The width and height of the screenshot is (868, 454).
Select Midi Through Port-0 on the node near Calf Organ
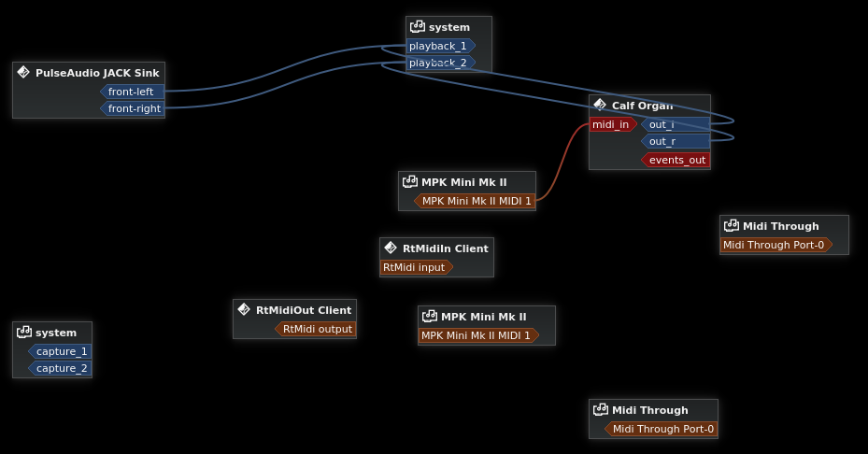pyautogui.click(x=776, y=245)
